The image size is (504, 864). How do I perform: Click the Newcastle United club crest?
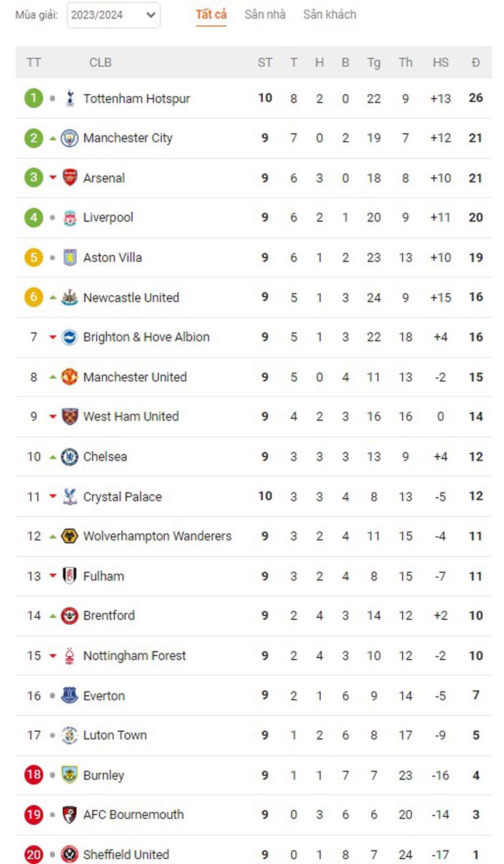coord(69,298)
